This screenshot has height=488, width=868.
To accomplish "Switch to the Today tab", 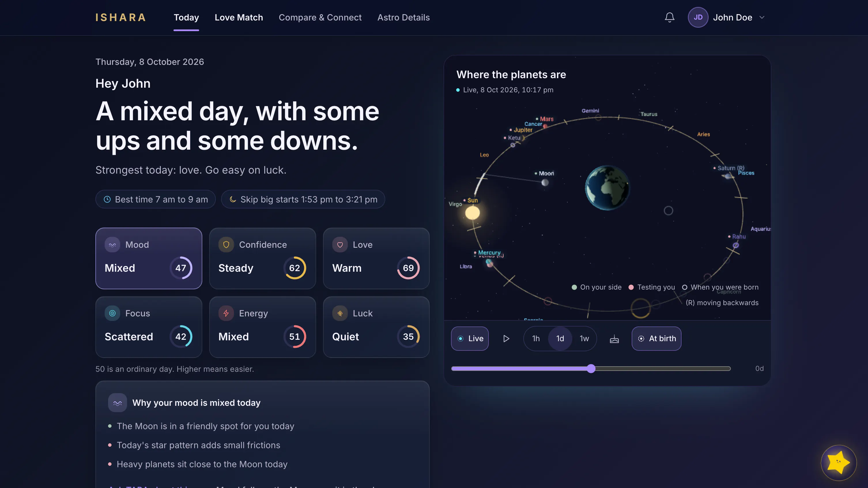I will tap(186, 17).
